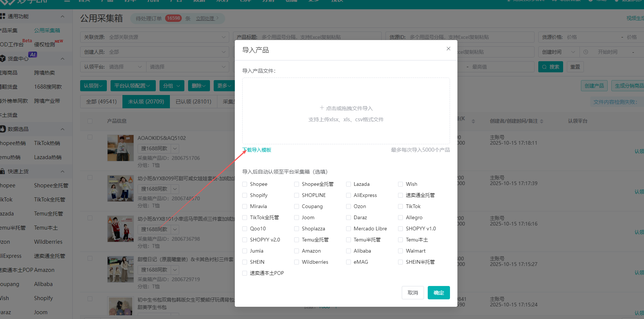The image size is (644, 319).
Task: Click AOAOKIDS product thumbnail image
Action: pos(120,148)
